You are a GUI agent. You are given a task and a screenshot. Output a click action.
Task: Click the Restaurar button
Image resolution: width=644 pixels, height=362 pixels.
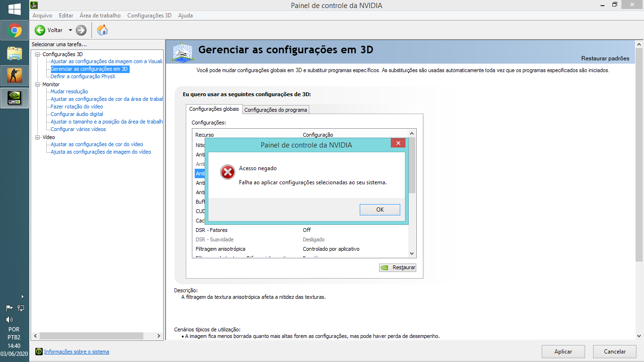(397, 267)
